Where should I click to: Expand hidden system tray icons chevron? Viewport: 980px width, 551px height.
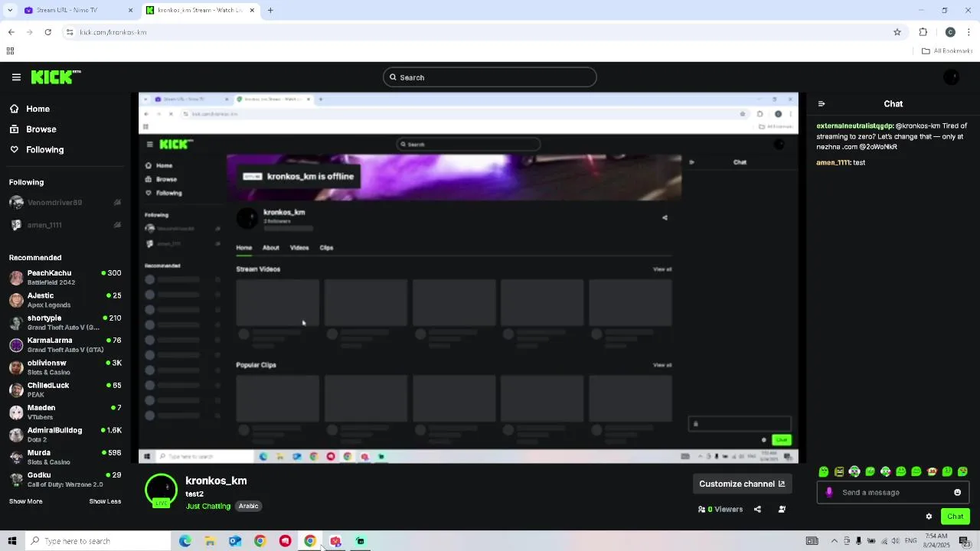click(x=835, y=541)
